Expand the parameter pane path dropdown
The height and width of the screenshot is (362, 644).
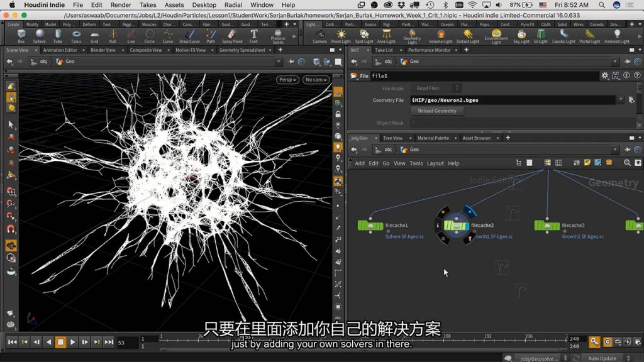[x=615, y=62]
